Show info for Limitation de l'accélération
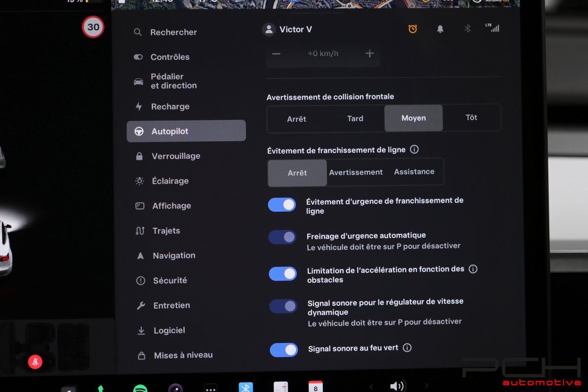 [473, 269]
